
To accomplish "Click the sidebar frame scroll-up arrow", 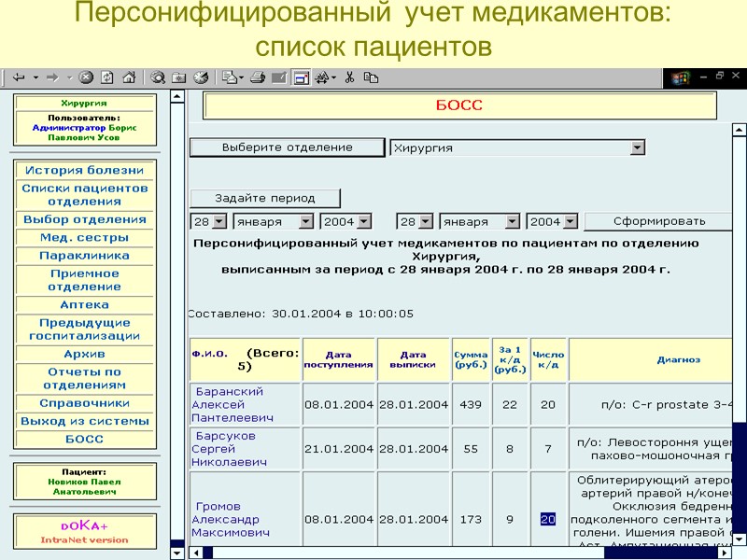I will 177,96.
